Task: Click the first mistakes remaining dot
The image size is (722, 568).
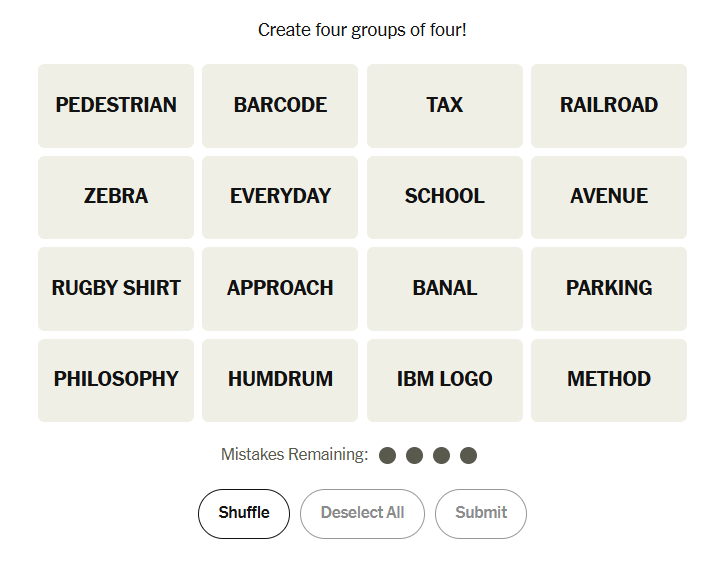Action: click(388, 456)
